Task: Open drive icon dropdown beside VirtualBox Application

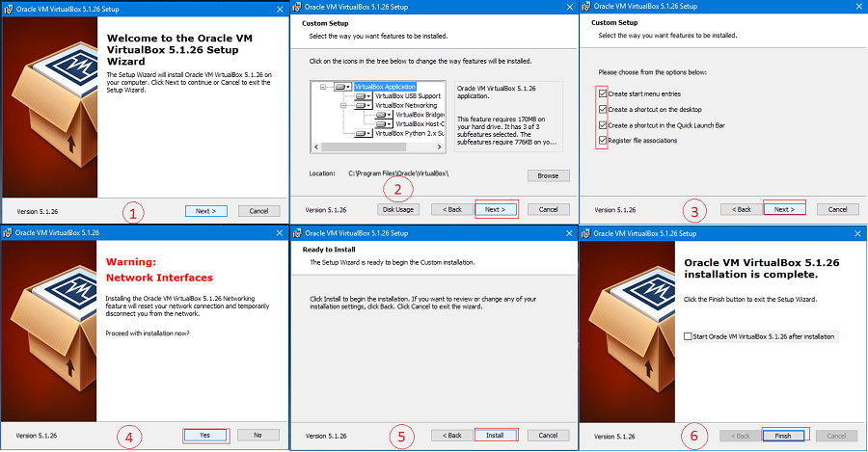Action: coord(343,87)
